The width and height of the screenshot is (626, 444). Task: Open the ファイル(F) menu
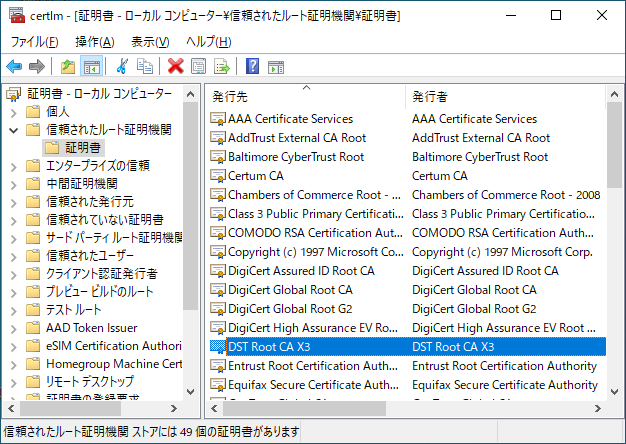(34, 42)
